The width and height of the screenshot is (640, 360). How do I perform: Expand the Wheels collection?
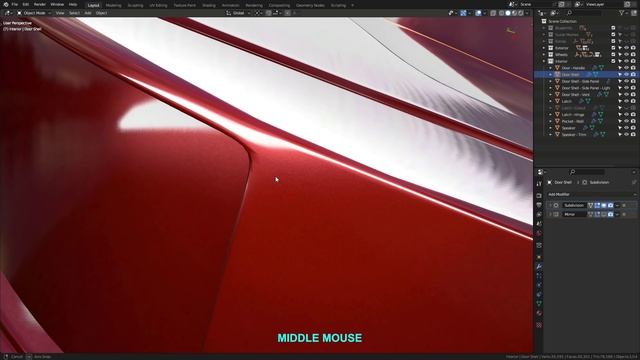(544, 54)
